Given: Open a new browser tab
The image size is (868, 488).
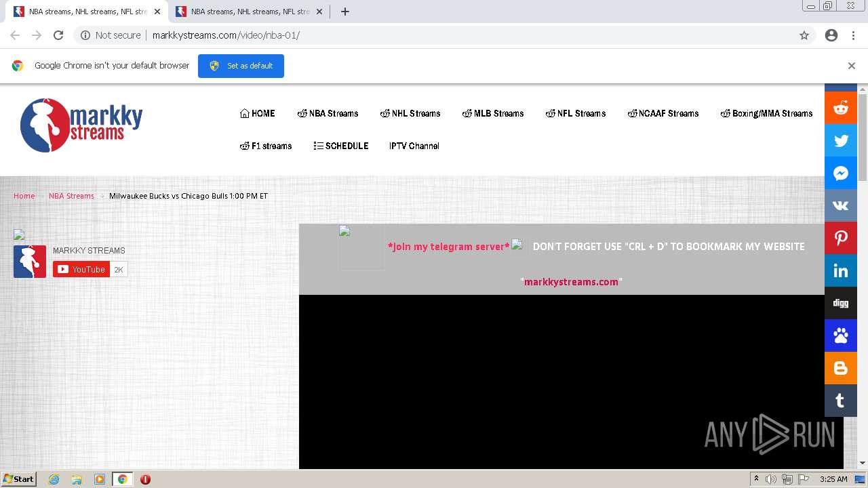Looking at the screenshot, I should (345, 12).
